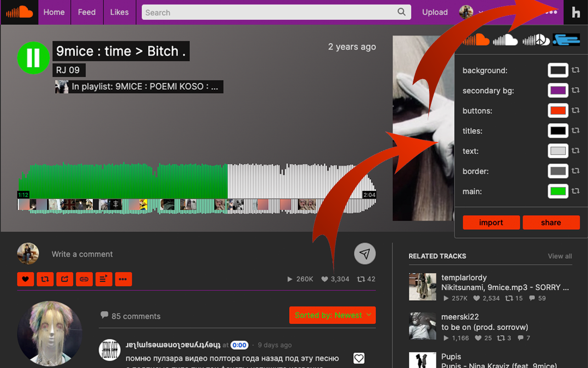This screenshot has height=368, width=588.
Task: Select the white cloud theme preset
Action: (x=505, y=40)
